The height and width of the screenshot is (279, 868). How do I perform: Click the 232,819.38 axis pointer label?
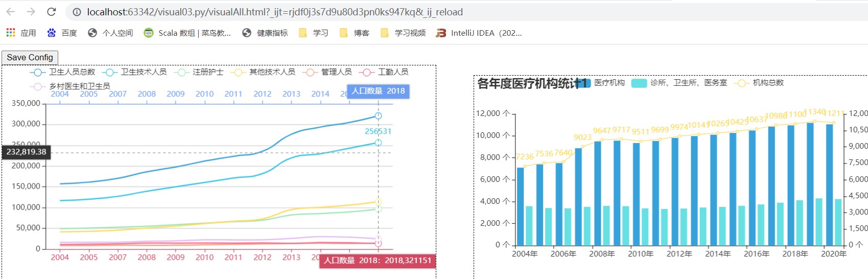(x=26, y=152)
